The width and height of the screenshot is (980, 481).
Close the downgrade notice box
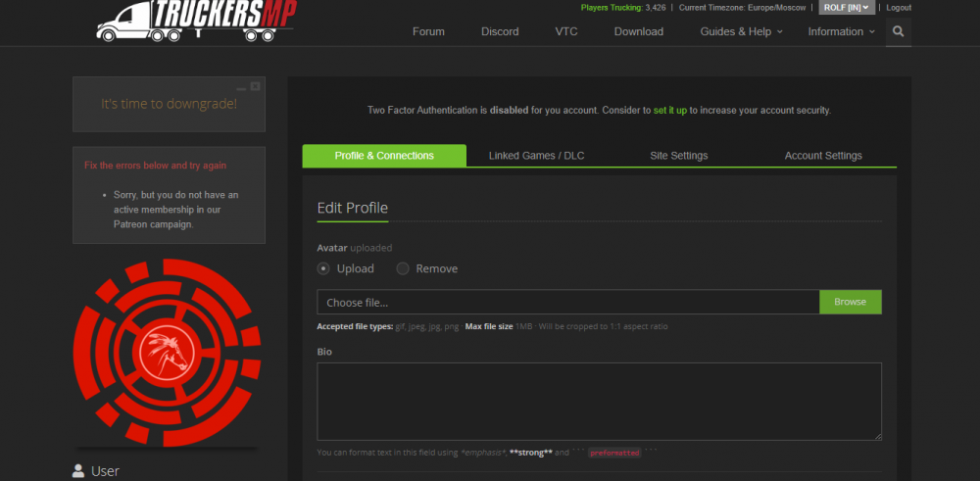click(x=256, y=86)
